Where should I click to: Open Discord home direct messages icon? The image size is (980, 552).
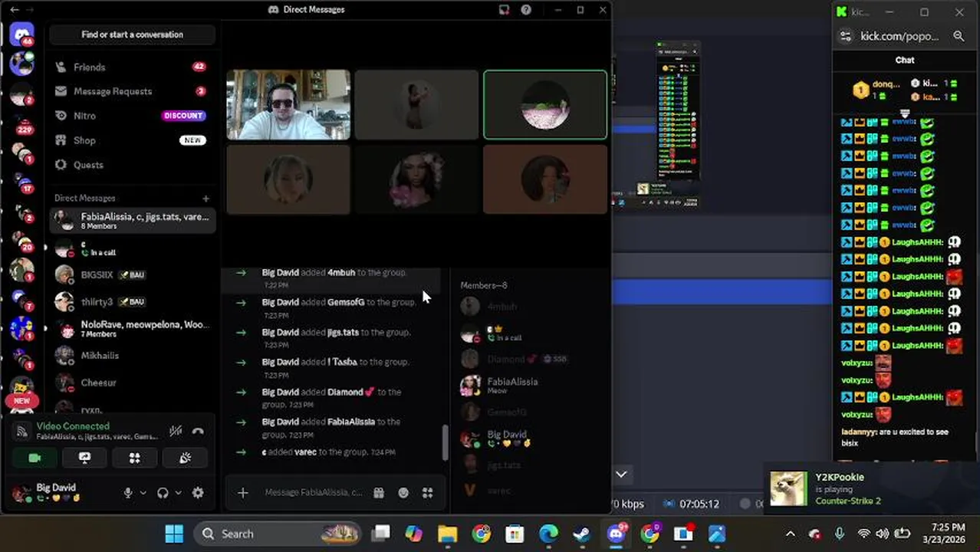pyautogui.click(x=21, y=34)
